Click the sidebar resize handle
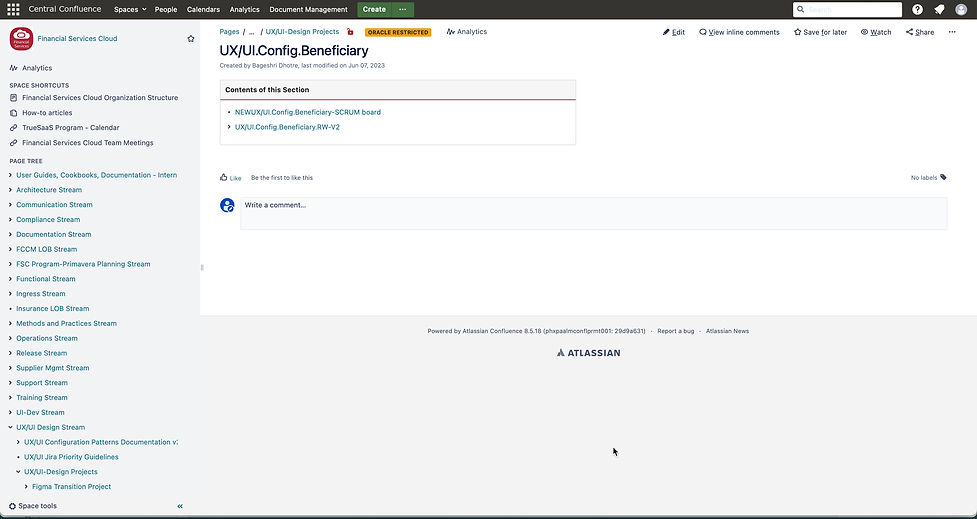977x519 pixels. 202,267
